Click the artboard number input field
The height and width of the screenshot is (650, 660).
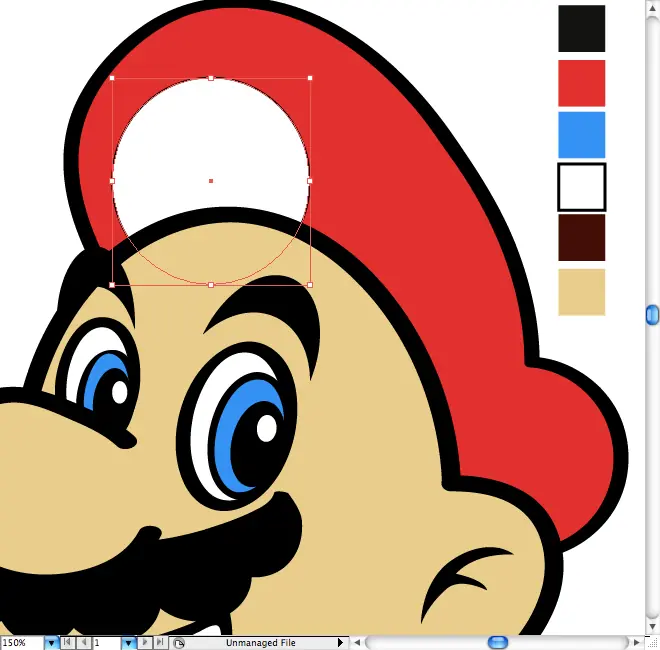click(105, 642)
